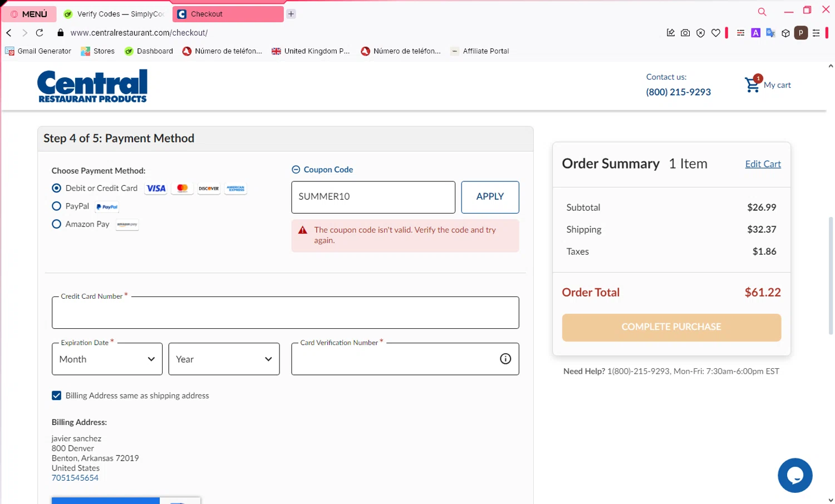Click the Subtotal value $26.99
Screen dimensions: 835x504
[x=762, y=207]
